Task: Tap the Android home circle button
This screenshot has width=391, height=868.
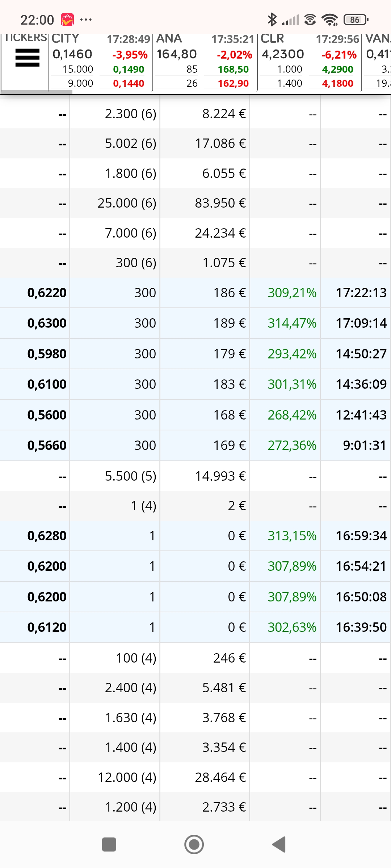Action: [x=194, y=844]
